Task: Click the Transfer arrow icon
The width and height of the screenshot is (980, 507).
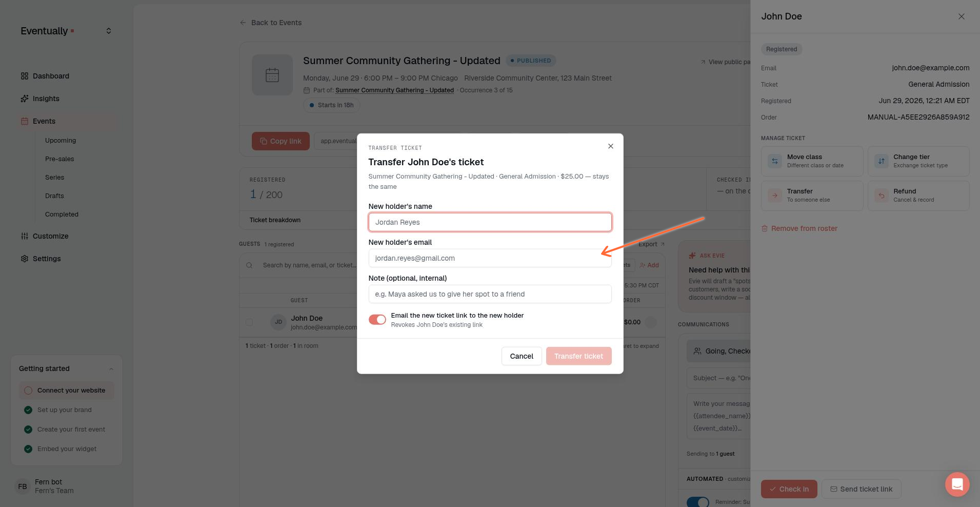Action: coord(775,196)
